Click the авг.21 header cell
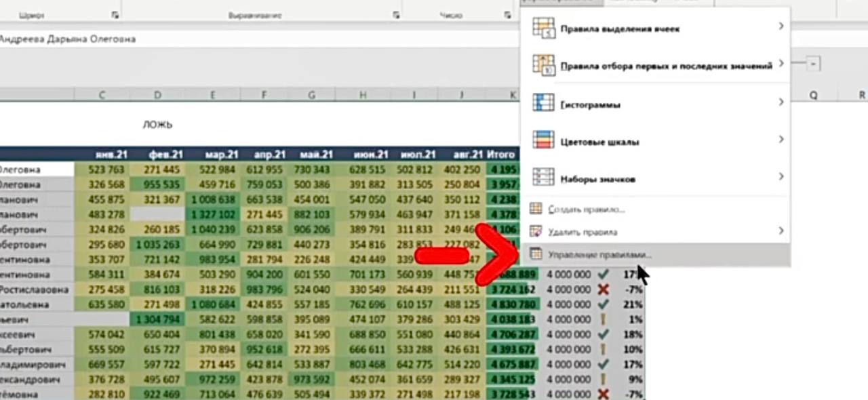Image resolution: width=868 pixels, height=400 pixels. coord(461,155)
